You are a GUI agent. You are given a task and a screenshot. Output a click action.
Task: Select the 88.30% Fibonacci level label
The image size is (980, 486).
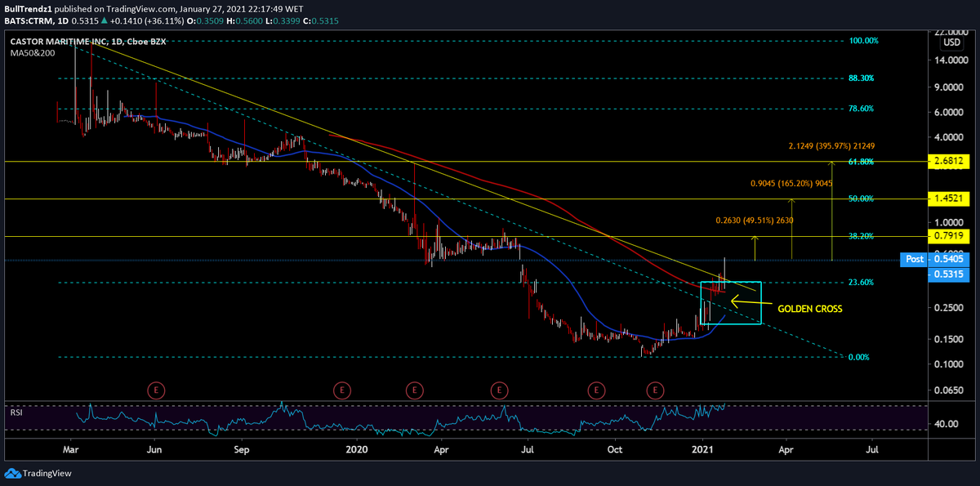point(862,78)
